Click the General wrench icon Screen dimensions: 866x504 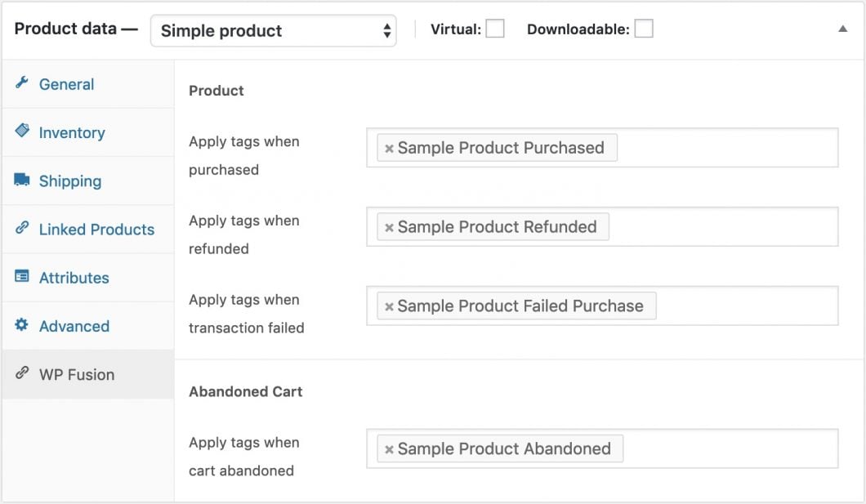[x=22, y=83]
